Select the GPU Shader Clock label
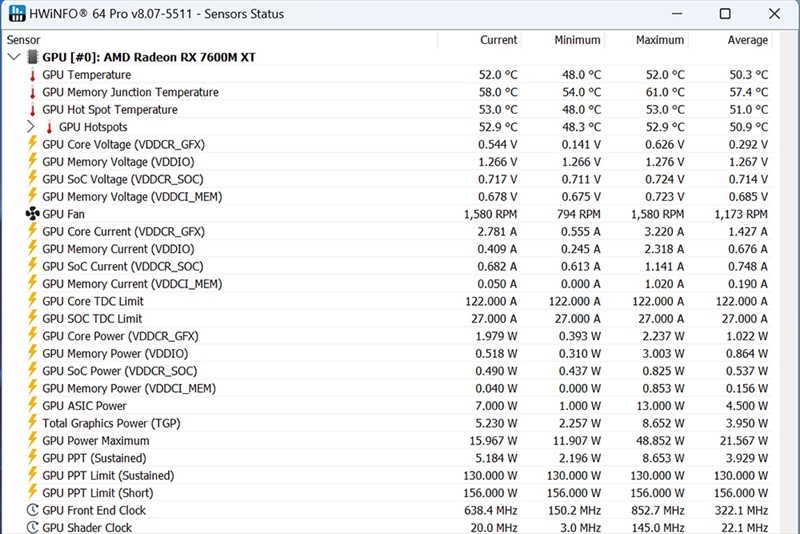Viewport: 800px width, 534px height. (87, 528)
